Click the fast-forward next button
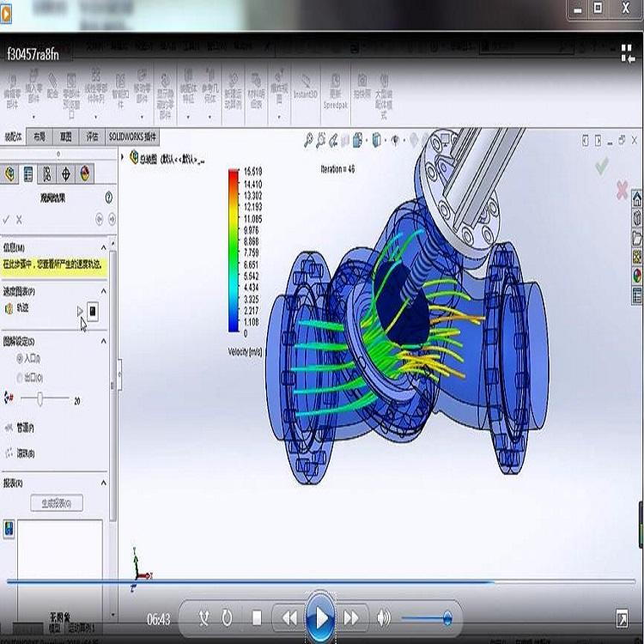The height and width of the screenshot is (644, 644). click(x=350, y=617)
